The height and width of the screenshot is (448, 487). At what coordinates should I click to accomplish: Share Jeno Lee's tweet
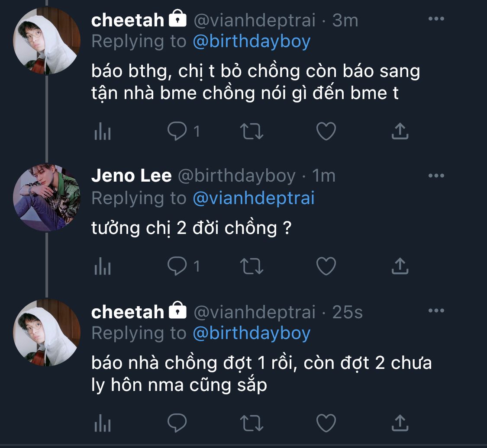(400, 266)
